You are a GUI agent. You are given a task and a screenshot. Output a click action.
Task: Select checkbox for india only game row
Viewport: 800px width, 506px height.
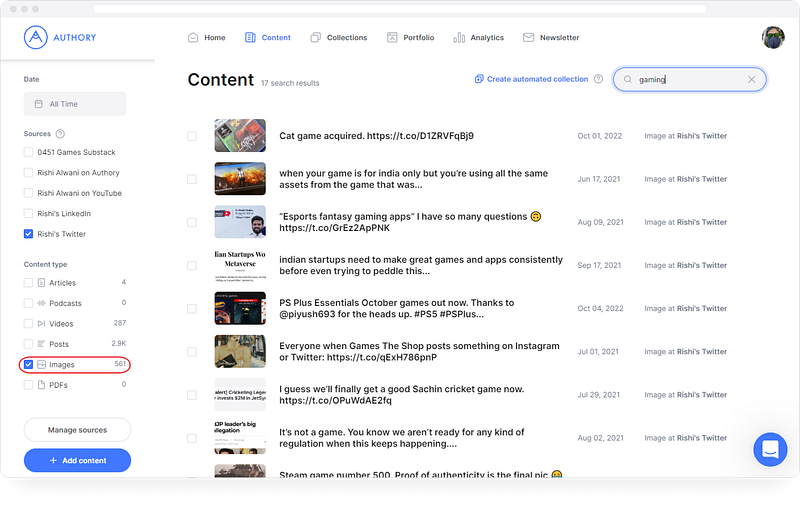[x=192, y=179]
